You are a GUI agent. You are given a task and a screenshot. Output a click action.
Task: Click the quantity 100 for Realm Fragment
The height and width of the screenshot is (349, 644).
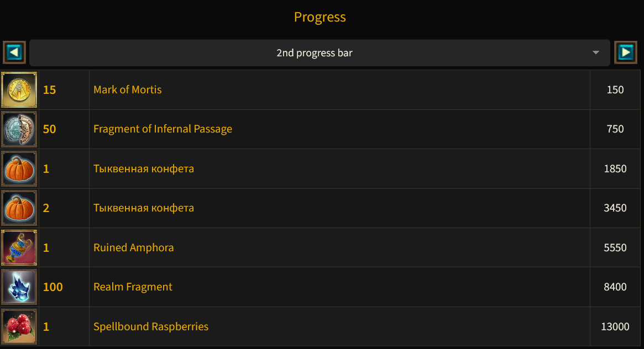click(x=53, y=287)
